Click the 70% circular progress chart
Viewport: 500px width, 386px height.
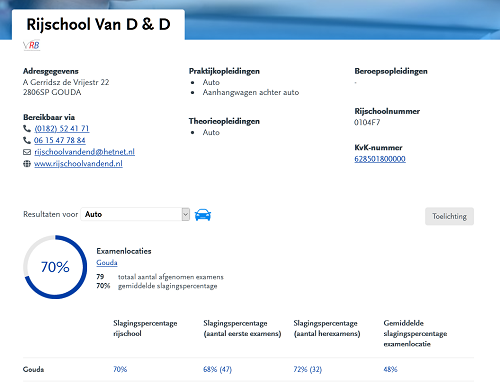[x=55, y=267]
